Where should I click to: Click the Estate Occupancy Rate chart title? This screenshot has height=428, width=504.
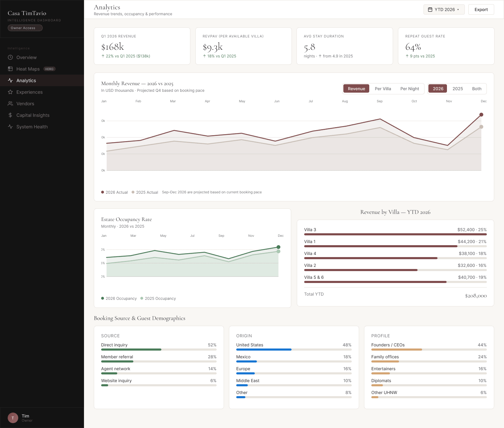tap(126, 220)
